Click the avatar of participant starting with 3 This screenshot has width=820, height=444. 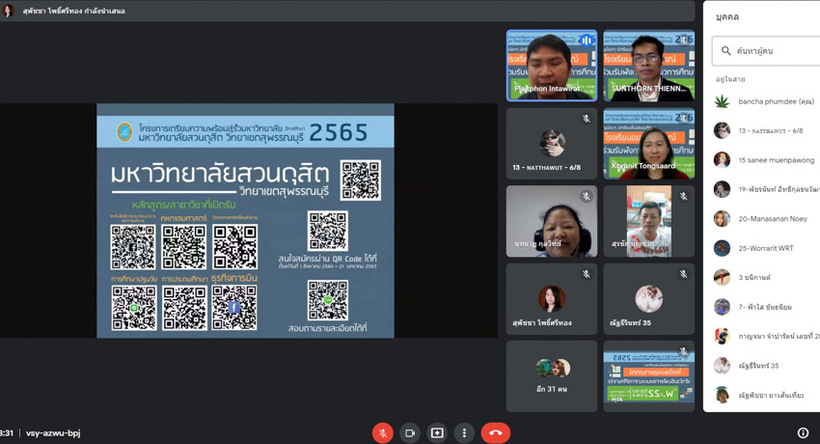[722, 277]
